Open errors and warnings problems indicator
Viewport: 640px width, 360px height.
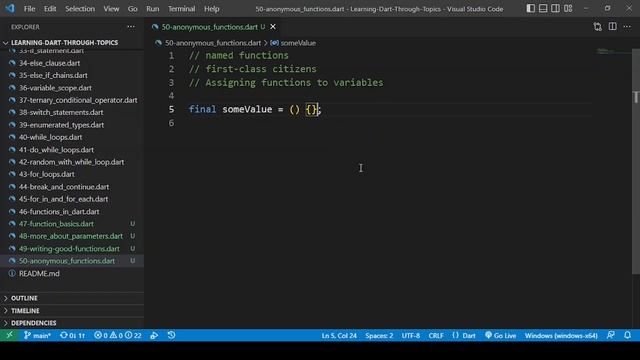pos(118,335)
